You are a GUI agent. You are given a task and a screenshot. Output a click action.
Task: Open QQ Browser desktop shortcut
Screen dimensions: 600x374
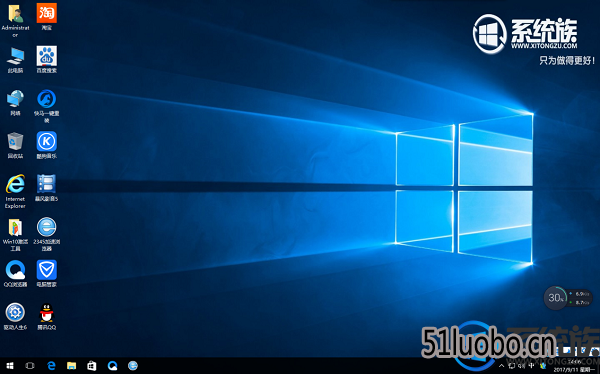pos(15,273)
